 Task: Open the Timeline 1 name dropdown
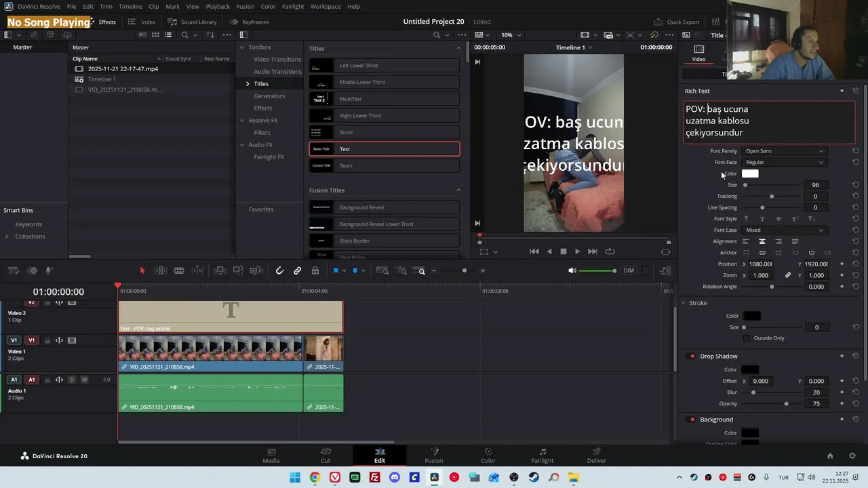pyautogui.click(x=574, y=47)
